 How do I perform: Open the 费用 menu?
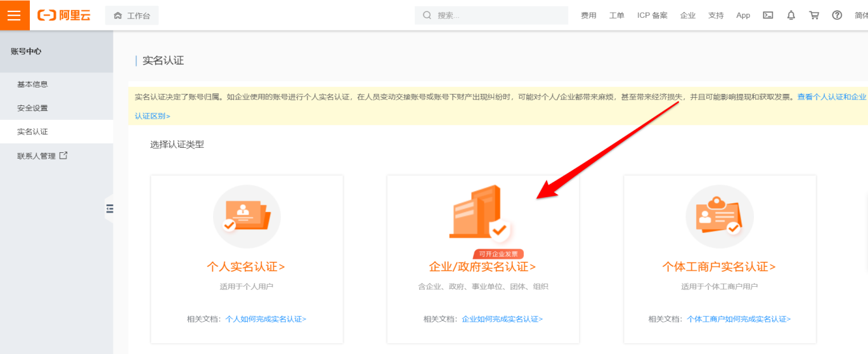(x=588, y=15)
